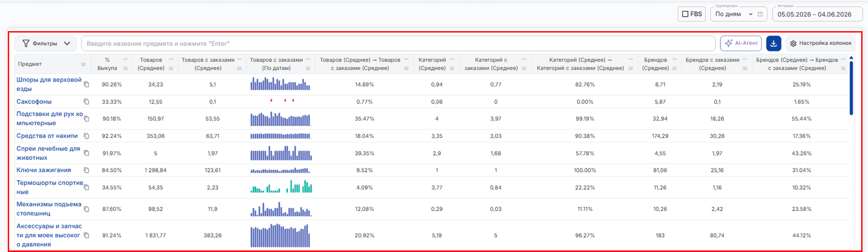Open Шпоры для верховой езды link
The width and height of the screenshot is (868, 252).
[x=49, y=84]
